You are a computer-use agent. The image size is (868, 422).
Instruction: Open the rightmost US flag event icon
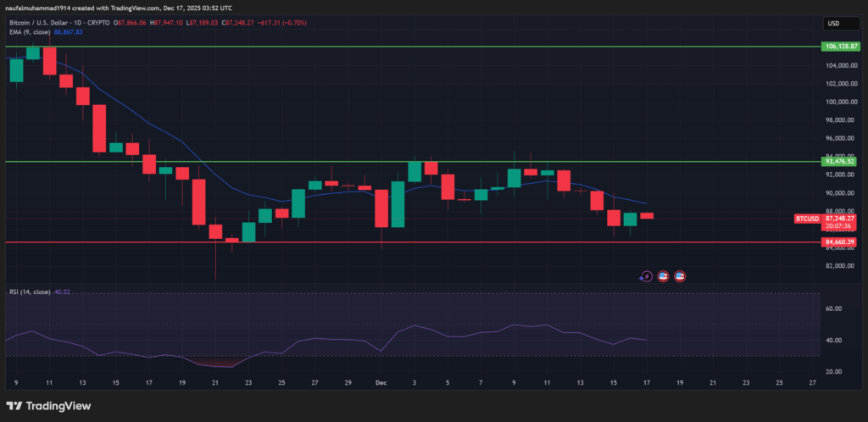click(x=680, y=276)
